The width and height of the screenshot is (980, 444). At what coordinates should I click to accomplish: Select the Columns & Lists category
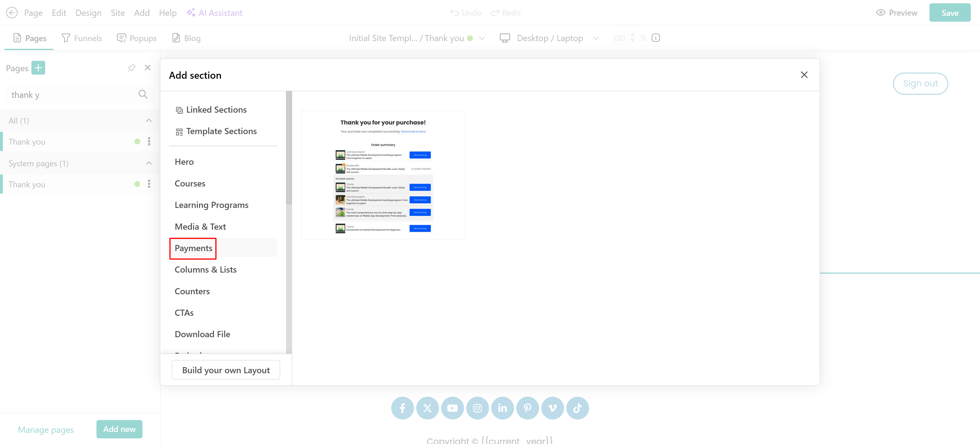coord(205,270)
